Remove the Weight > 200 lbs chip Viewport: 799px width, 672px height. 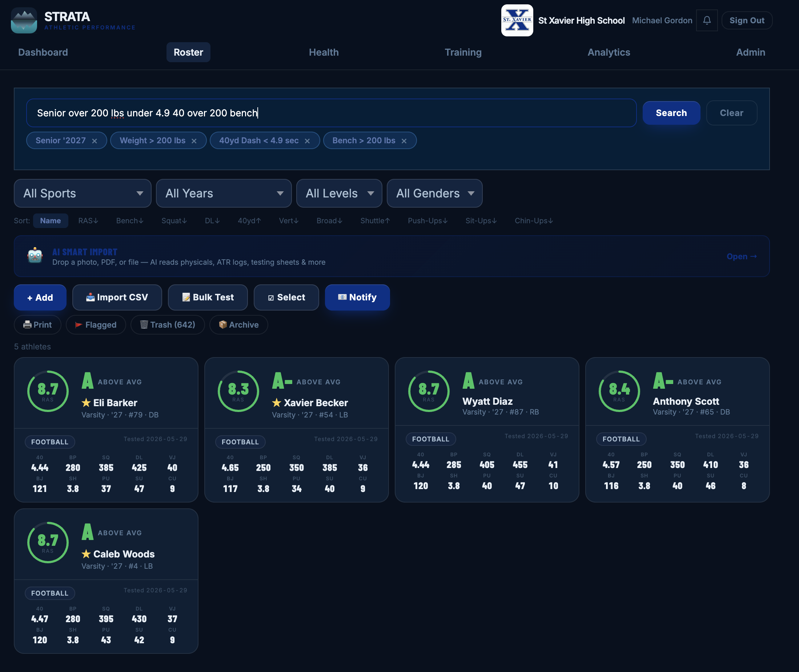194,141
